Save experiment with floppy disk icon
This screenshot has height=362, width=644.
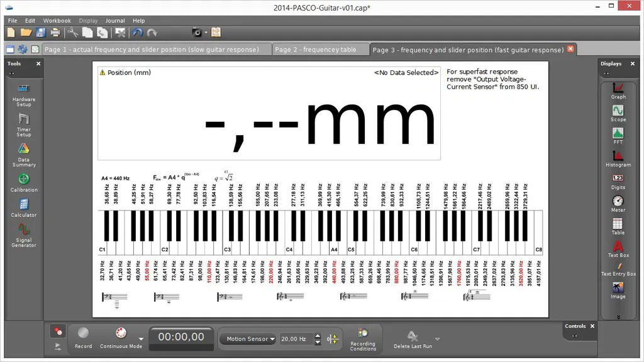coord(40,33)
